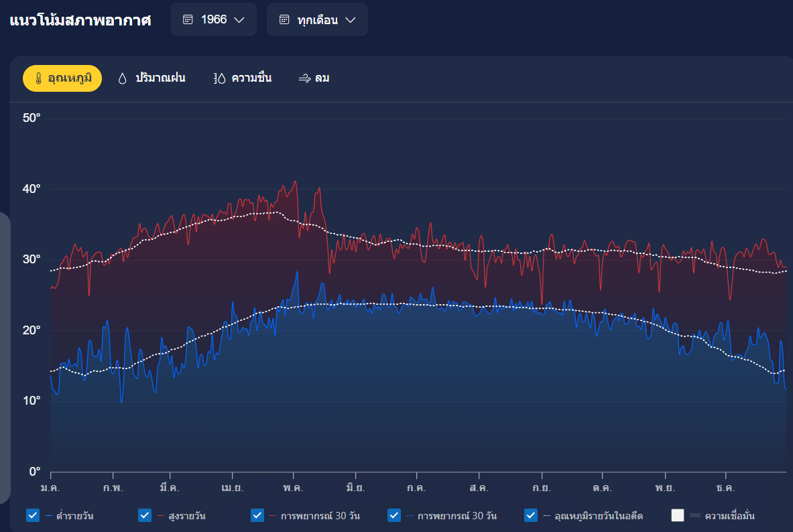793x532 pixels.
Task: Click the พ.ค. month label on axis
Action: point(293,488)
